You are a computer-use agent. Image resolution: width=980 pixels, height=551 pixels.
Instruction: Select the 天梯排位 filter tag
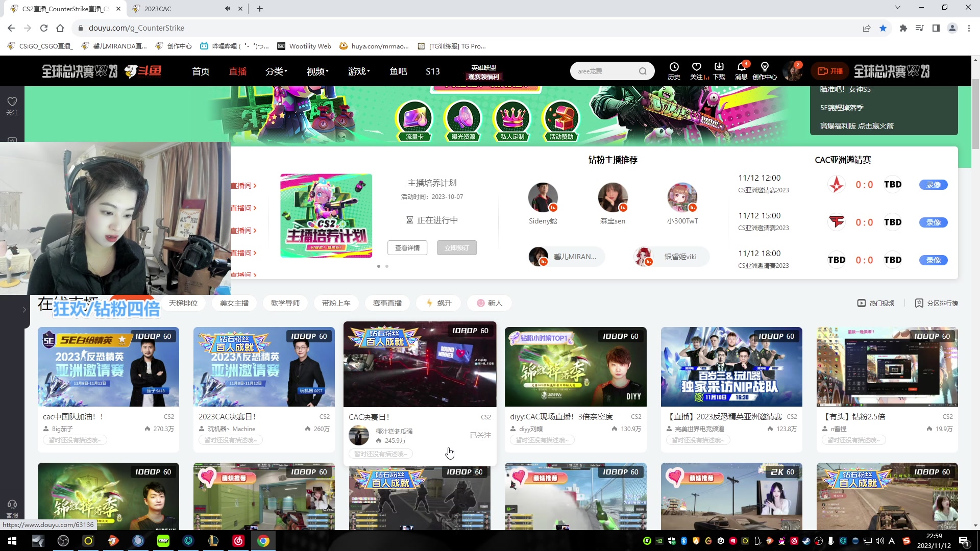coord(183,303)
